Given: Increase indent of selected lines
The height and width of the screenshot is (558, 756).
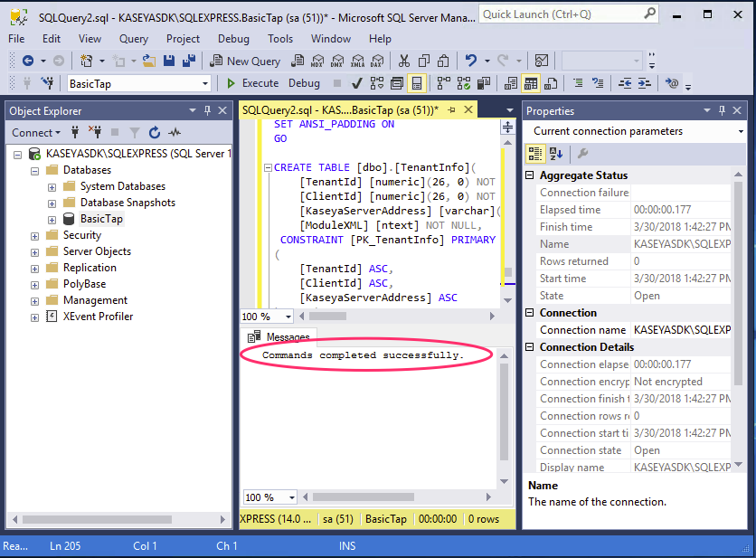Looking at the screenshot, I should pyautogui.click(x=645, y=83).
